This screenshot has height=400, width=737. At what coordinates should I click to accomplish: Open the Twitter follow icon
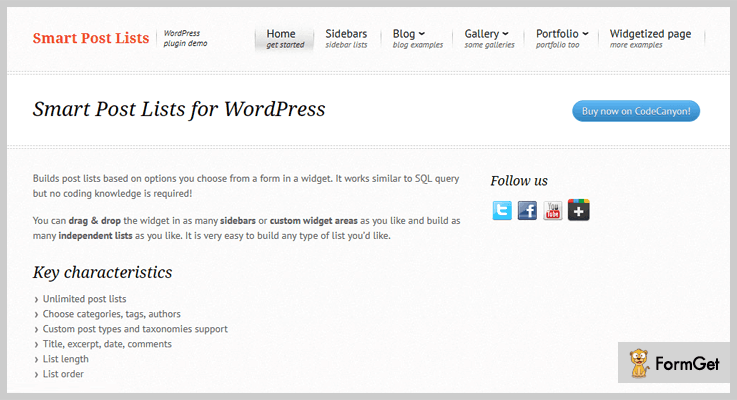click(x=502, y=210)
